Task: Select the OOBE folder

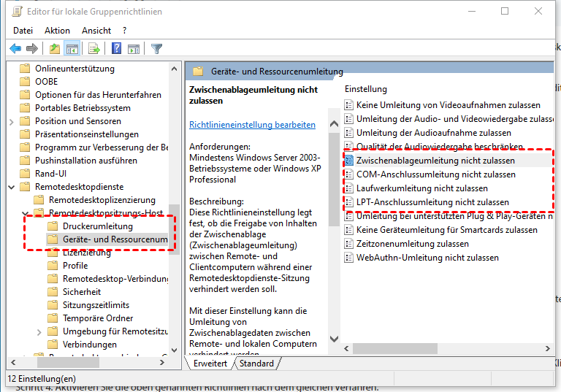Action: (x=46, y=82)
